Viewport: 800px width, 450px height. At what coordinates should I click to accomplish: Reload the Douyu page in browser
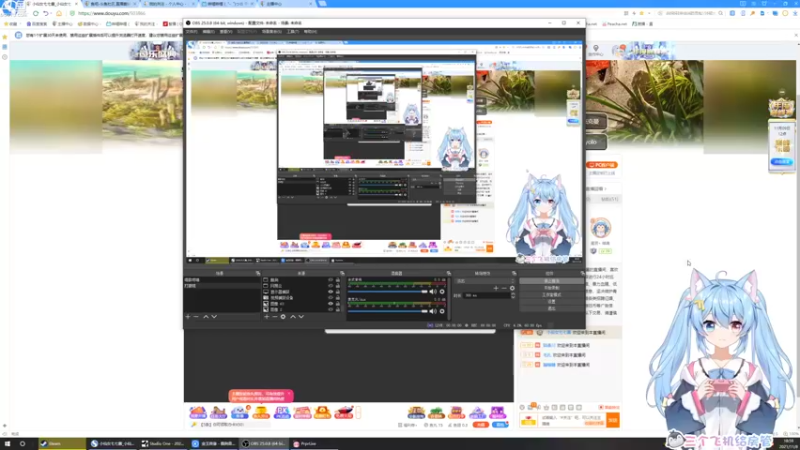[36, 13]
